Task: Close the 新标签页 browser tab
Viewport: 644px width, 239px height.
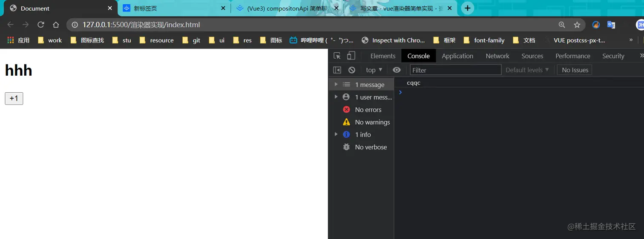Action: pyautogui.click(x=223, y=8)
